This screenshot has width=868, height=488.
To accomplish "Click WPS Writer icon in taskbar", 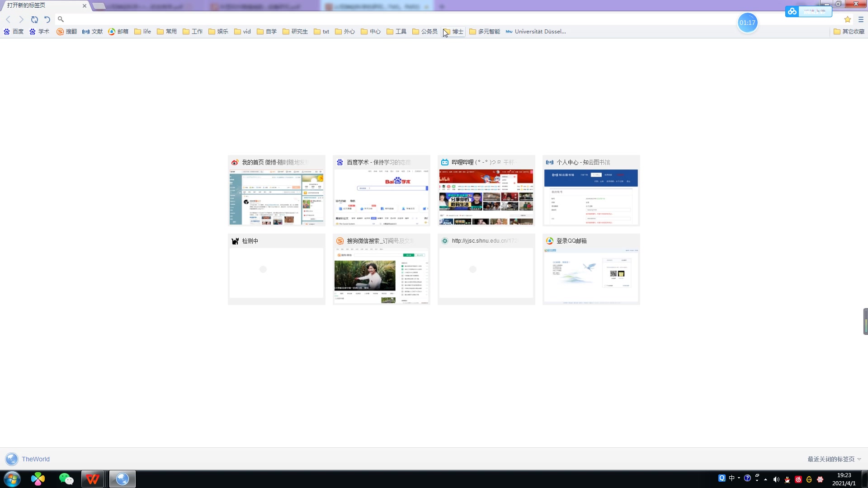I will (94, 479).
